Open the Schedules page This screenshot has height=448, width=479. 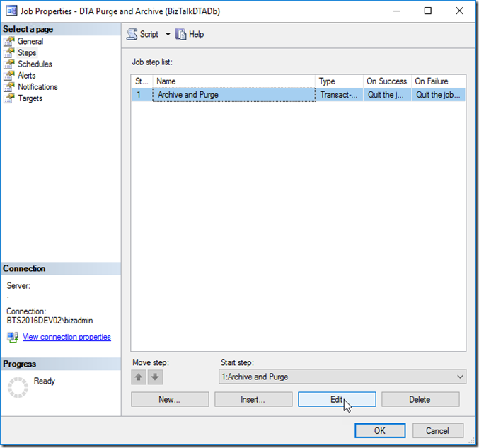pyautogui.click(x=35, y=64)
